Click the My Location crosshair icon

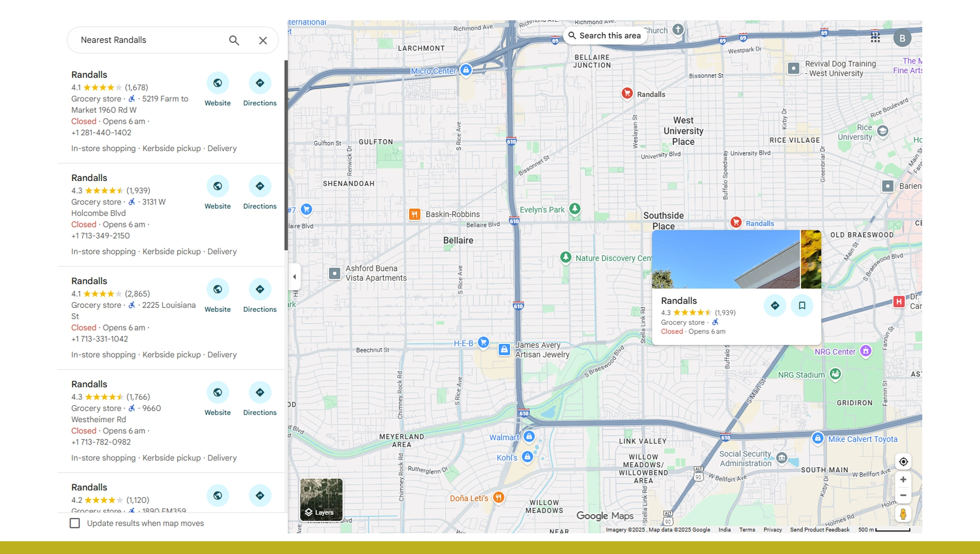[x=903, y=461]
